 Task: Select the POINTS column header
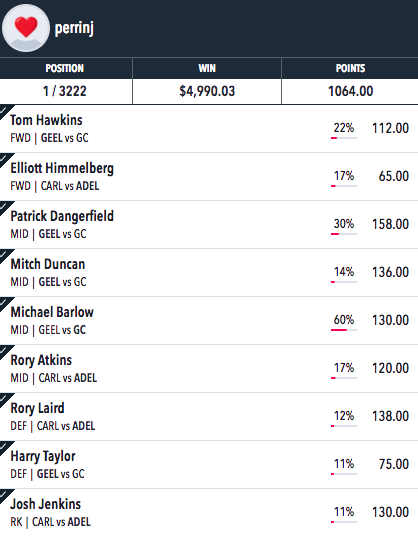[350, 68]
